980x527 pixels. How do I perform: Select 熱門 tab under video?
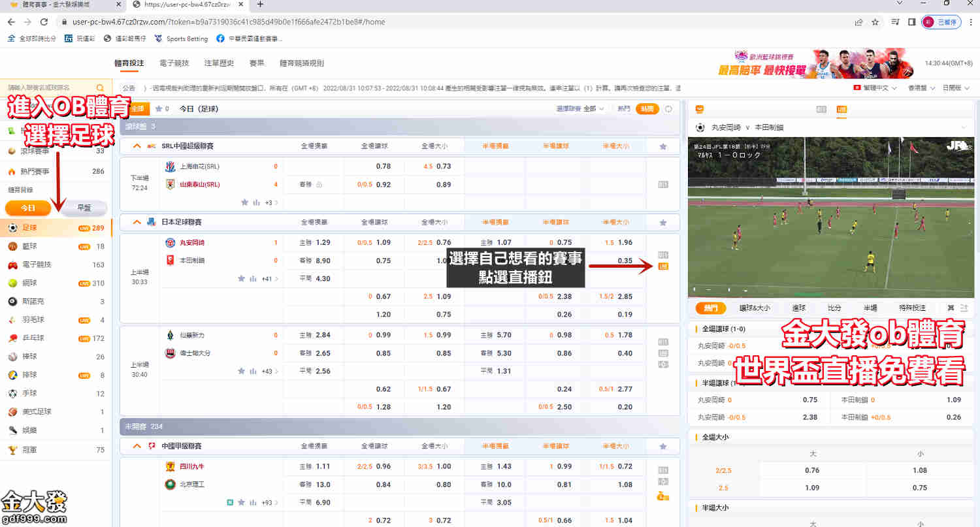tap(710, 308)
